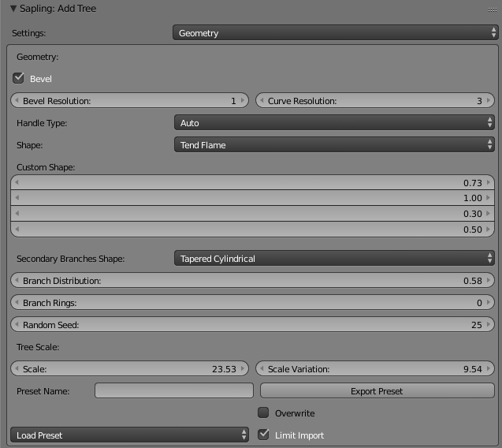
Task: Increase Scale Variation with right arrow
Action: (489, 368)
